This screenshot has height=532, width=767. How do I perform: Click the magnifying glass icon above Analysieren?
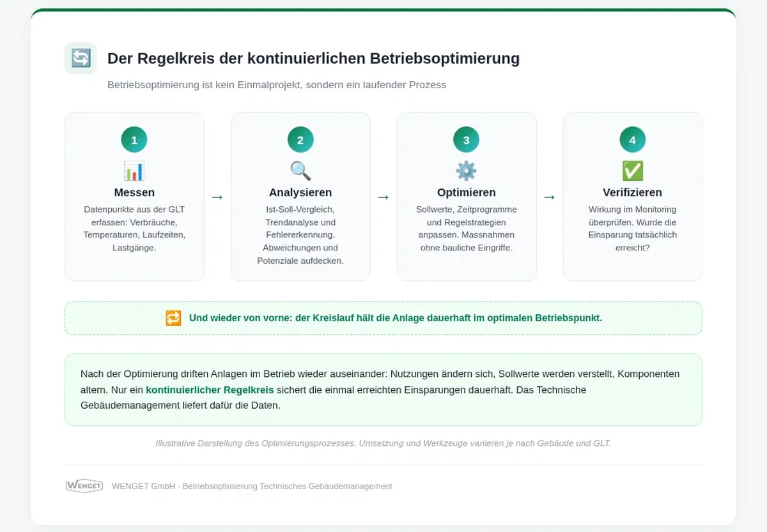pyautogui.click(x=300, y=171)
